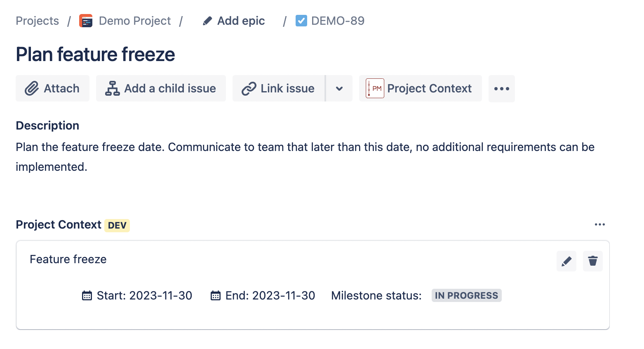Click the IN PROGRESS milestone status badge
Image resolution: width=644 pixels, height=349 pixels.
tap(466, 295)
